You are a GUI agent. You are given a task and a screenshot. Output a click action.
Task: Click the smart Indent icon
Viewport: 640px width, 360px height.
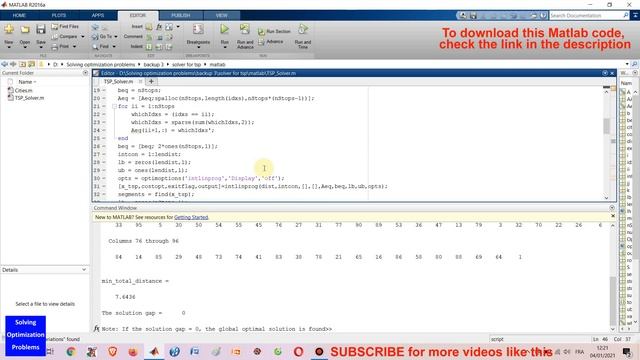click(149, 47)
